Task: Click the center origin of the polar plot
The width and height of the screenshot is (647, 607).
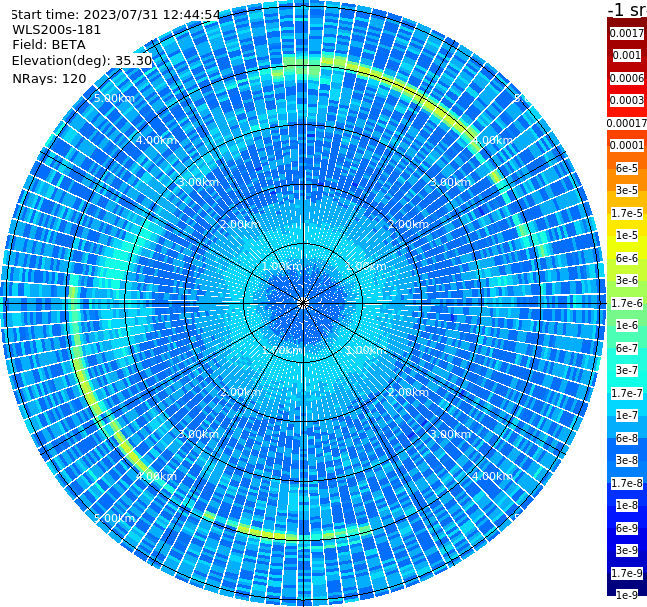Action: pyautogui.click(x=303, y=303)
